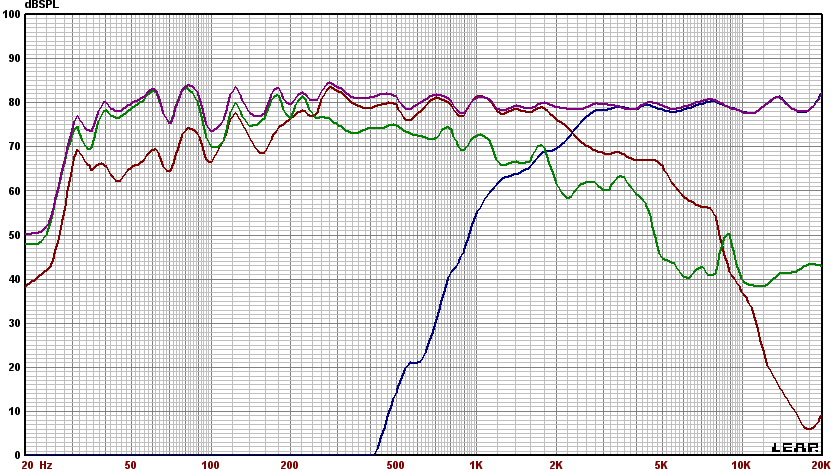Click the dBSPL axis title

tap(41, 5)
